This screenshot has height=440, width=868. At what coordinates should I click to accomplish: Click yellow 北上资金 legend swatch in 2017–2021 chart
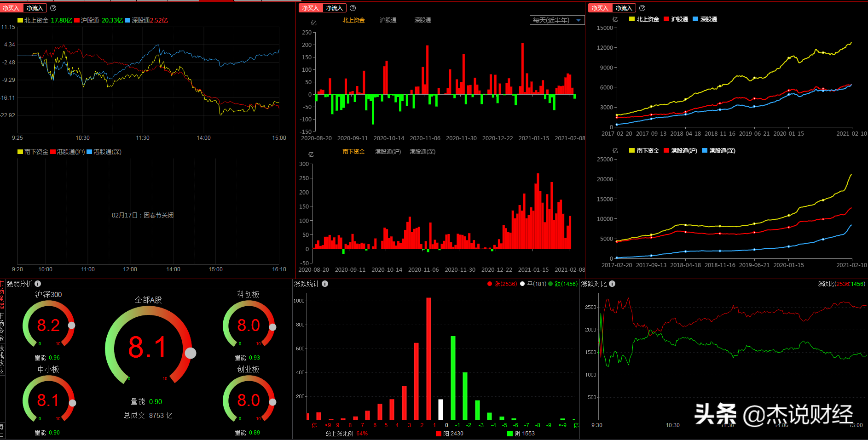pos(632,19)
